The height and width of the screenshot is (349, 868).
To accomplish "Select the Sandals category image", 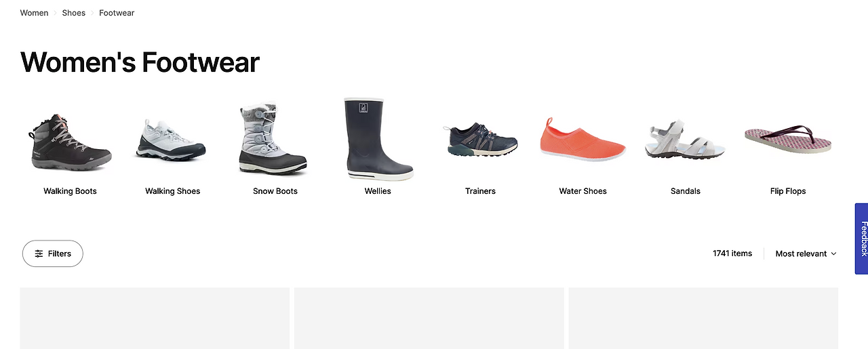I will [685, 140].
